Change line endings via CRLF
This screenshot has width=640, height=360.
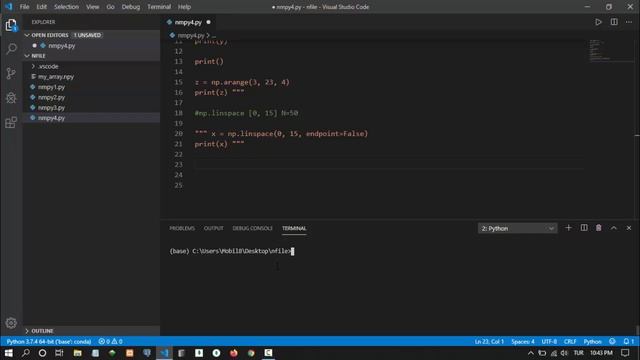point(570,341)
